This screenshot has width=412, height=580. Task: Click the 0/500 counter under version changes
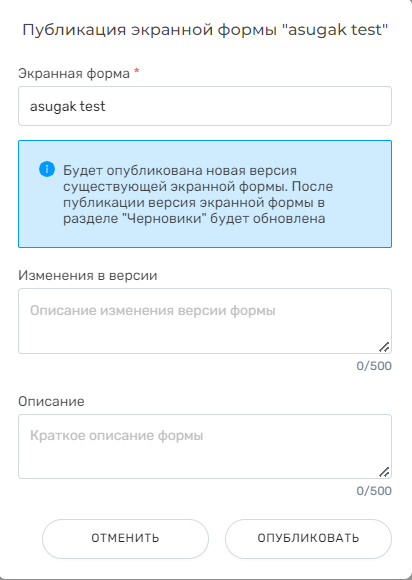point(374,366)
